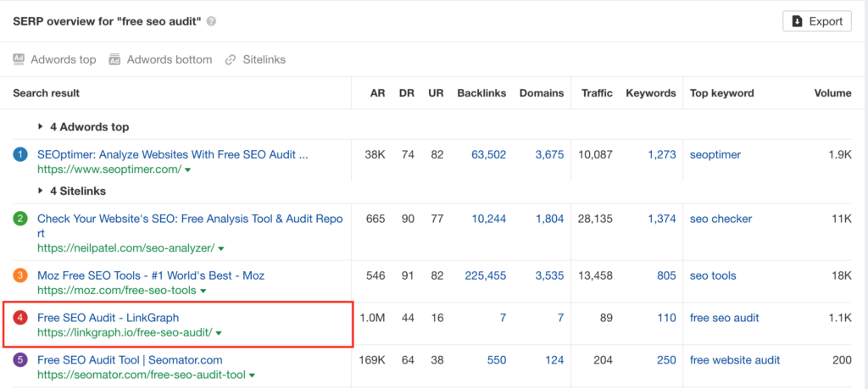Open the 63,502 backlinks value
This screenshot has height=389, width=868.
488,155
